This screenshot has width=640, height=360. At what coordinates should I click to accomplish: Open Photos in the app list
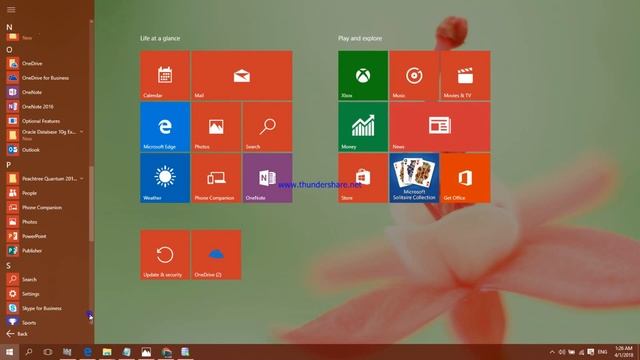45,222
